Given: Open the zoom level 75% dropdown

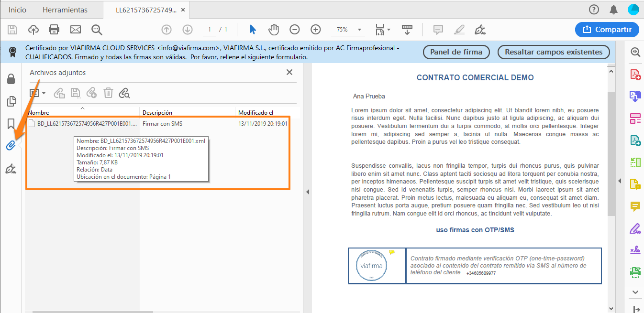Looking at the screenshot, I should [348, 30].
